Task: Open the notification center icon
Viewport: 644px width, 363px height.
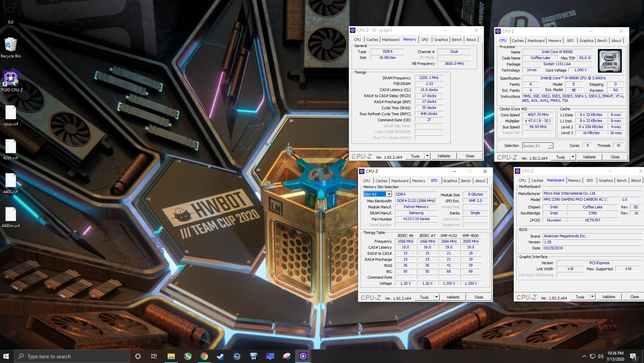Action: (634, 356)
